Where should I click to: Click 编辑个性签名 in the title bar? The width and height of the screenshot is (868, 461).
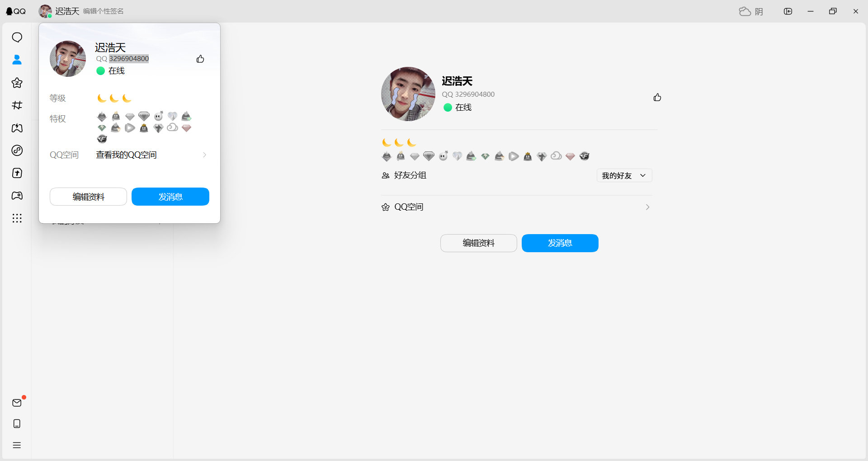point(104,11)
